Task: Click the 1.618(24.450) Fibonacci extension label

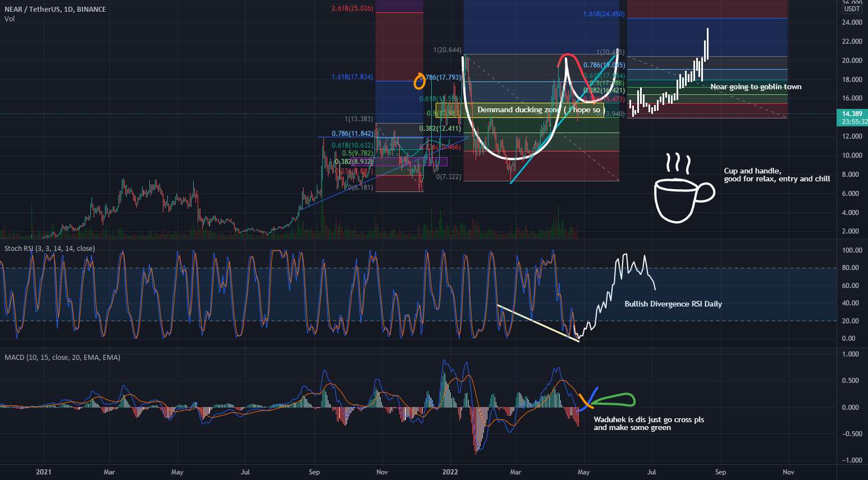Action: 604,14
